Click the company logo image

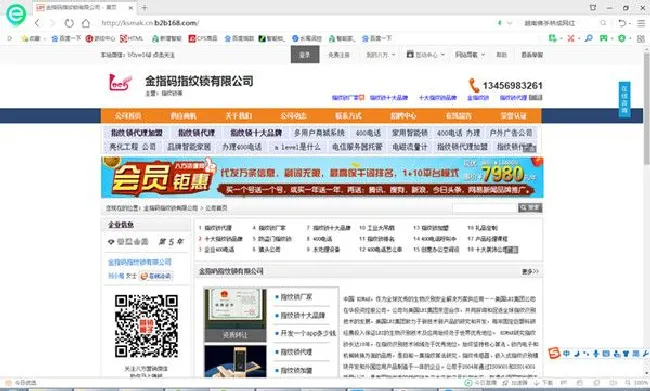tap(120, 83)
